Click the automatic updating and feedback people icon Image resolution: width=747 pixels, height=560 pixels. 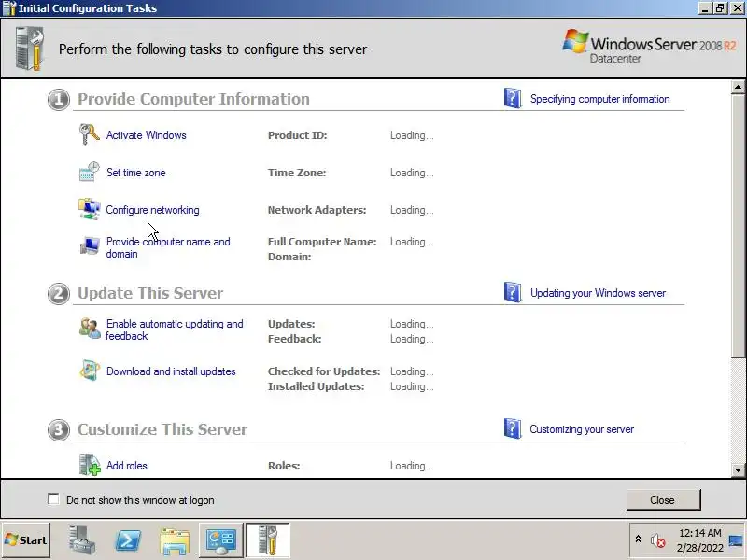click(x=89, y=329)
